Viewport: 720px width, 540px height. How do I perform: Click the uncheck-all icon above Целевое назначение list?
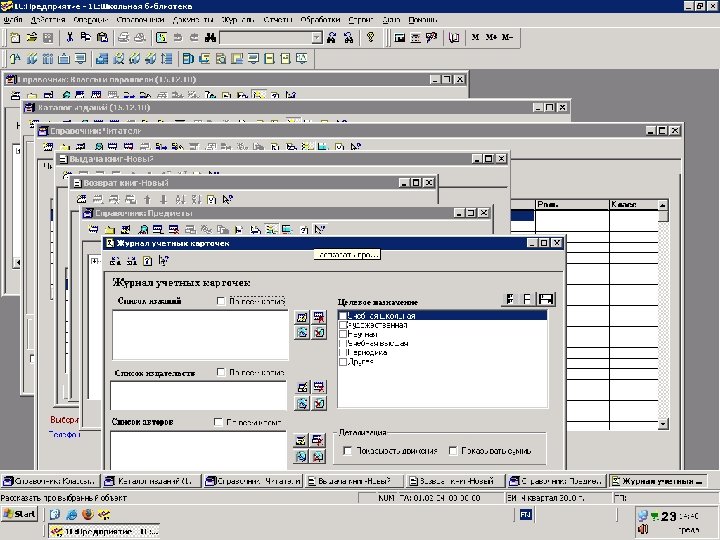pos(528,299)
